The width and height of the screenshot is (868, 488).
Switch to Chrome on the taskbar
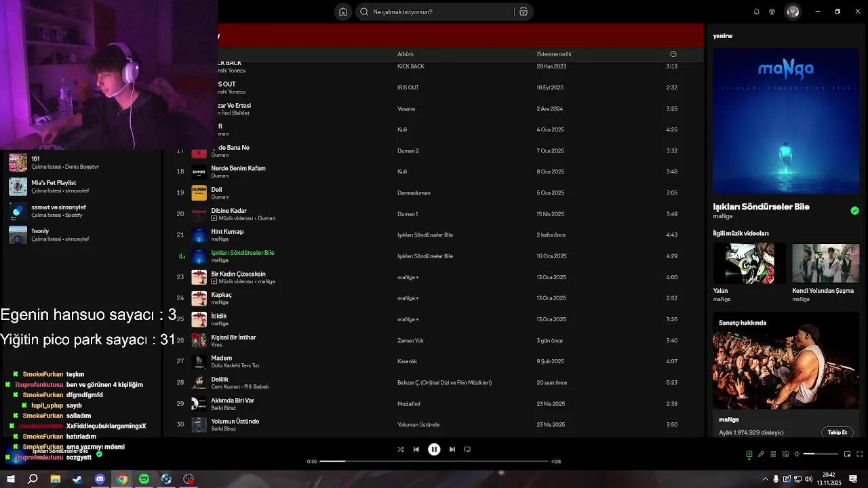122,479
